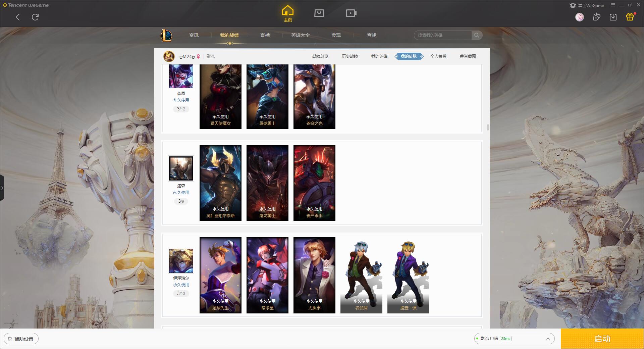Screen dimensions: 644x349
Task: Open 潘森's 屠龙勇士 skin card
Action: point(267,183)
